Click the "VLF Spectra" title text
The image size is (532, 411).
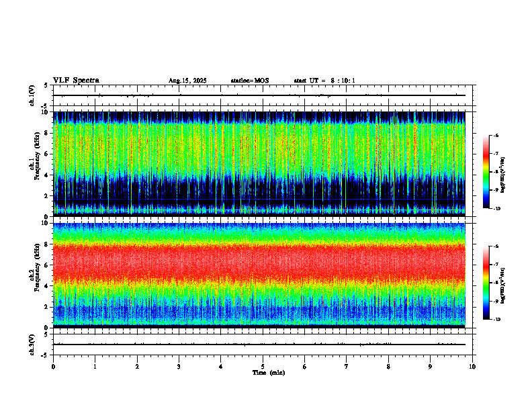pos(76,81)
